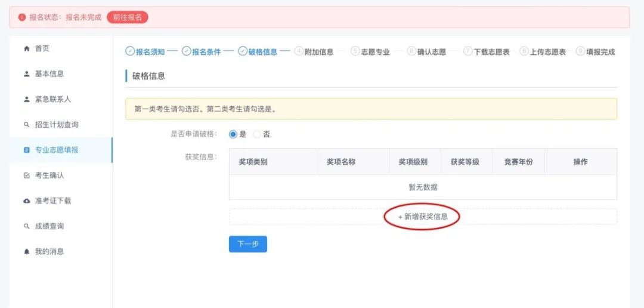Open 招生计划查询 in the sidebar

click(x=60, y=125)
